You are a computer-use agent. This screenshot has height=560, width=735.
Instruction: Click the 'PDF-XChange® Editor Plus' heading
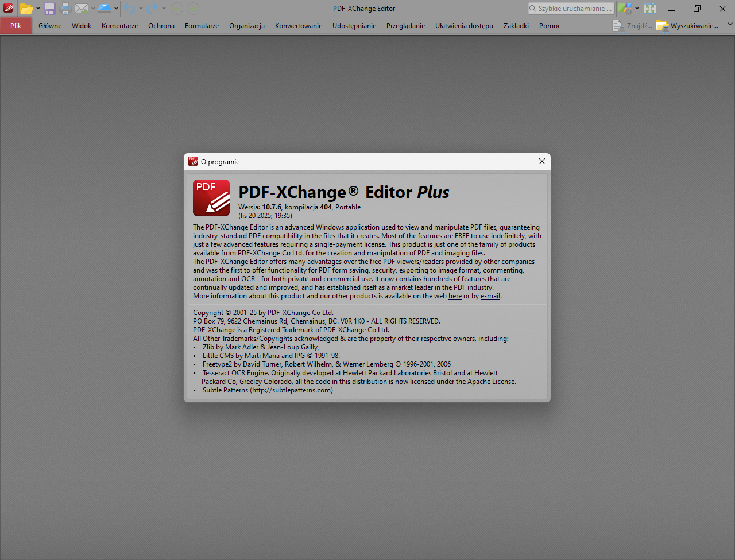coord(344,192)
